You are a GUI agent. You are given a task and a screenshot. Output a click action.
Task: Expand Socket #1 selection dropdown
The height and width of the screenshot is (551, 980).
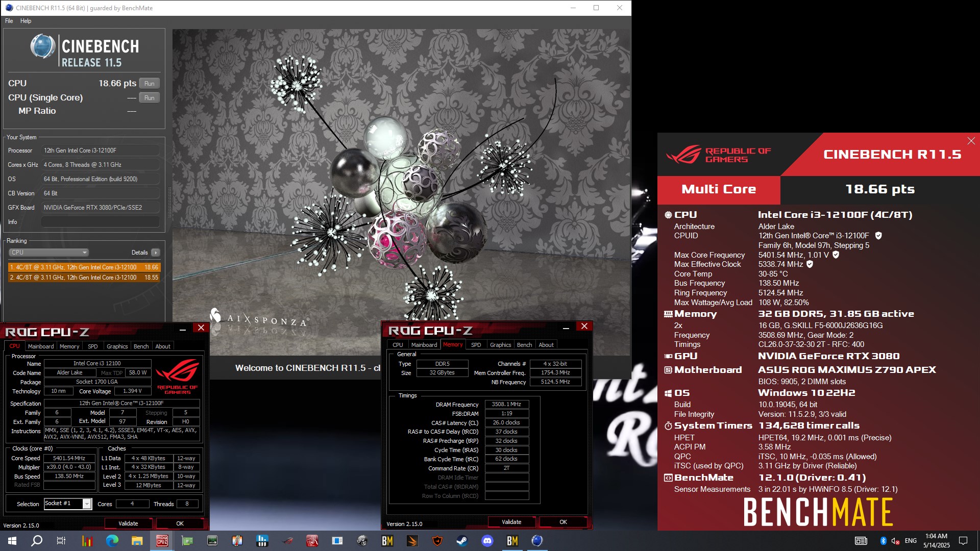(x=87, y=504)
